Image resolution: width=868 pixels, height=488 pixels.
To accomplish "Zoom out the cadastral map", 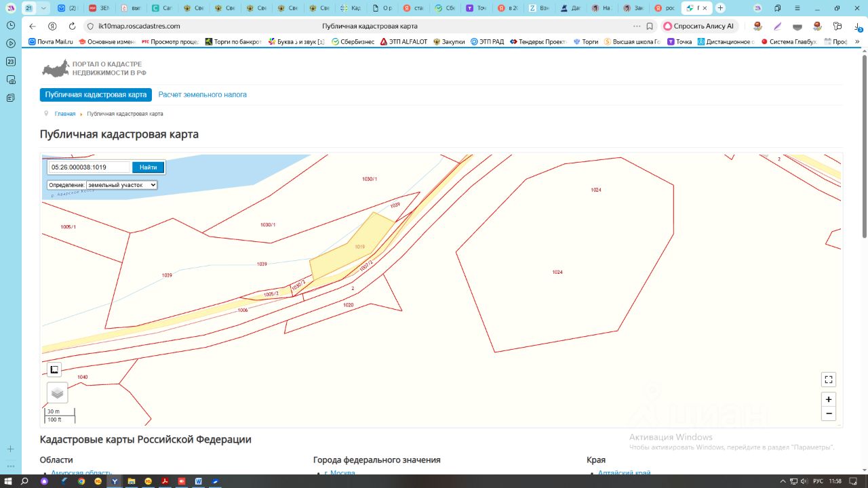I will pyautogui.click(x=828, y=413).
